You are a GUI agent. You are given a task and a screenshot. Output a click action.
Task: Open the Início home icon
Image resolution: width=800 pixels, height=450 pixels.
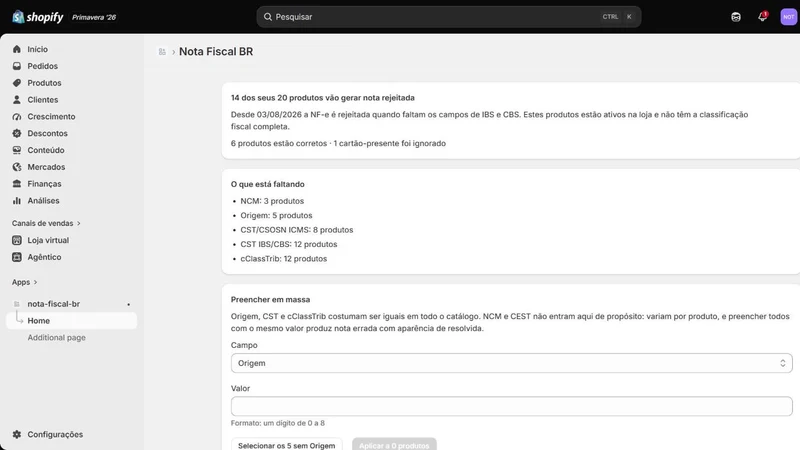(x=17, y=49)
